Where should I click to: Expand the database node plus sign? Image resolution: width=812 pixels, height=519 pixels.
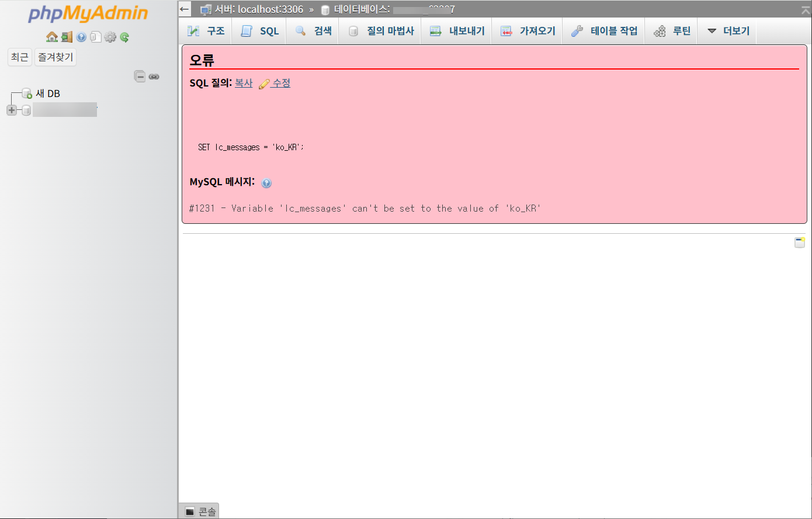pos(11,110)
